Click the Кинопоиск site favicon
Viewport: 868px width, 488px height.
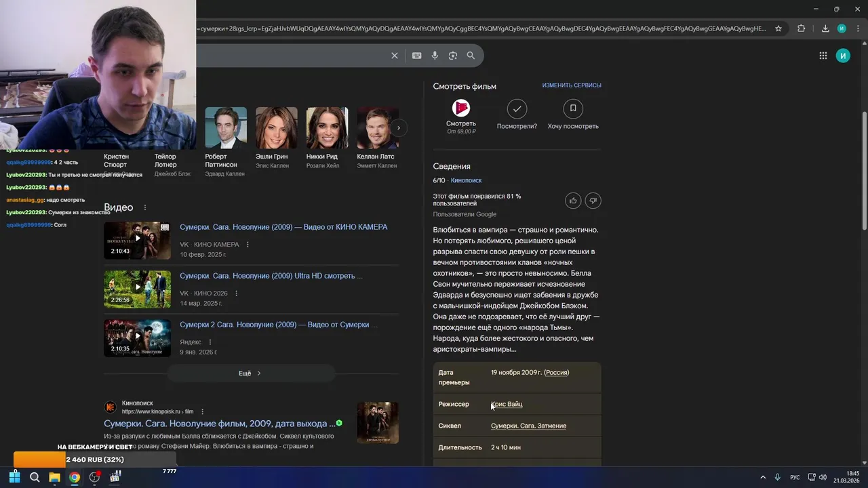tap(110, 407)
